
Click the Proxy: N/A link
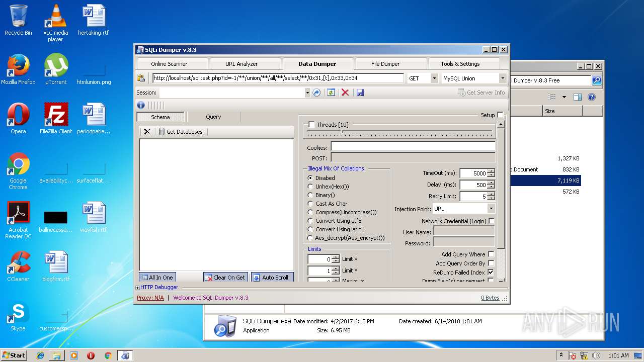coord(150,298)
